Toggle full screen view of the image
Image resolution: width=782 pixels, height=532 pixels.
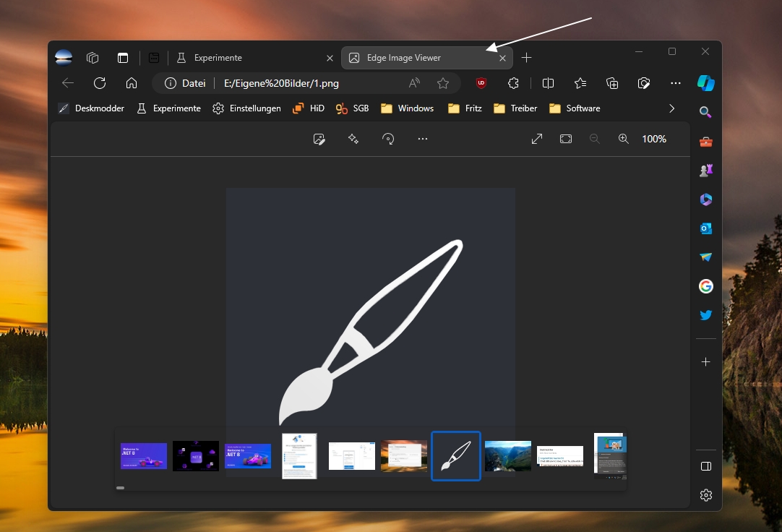[x=537, y=139]
